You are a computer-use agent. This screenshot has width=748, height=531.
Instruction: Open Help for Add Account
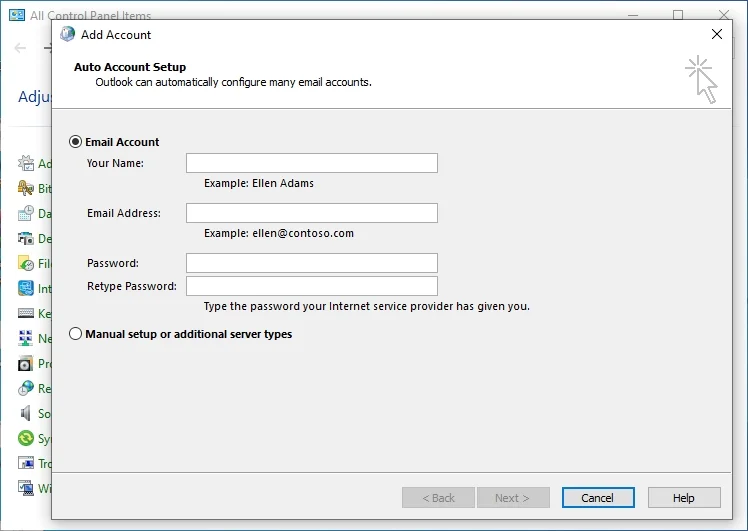point(684,498)
